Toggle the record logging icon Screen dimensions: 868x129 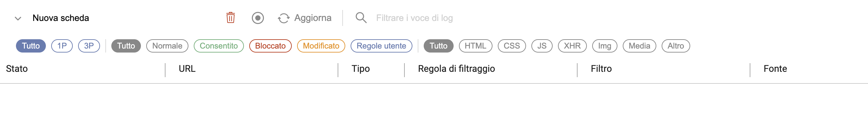click(258, 18)
